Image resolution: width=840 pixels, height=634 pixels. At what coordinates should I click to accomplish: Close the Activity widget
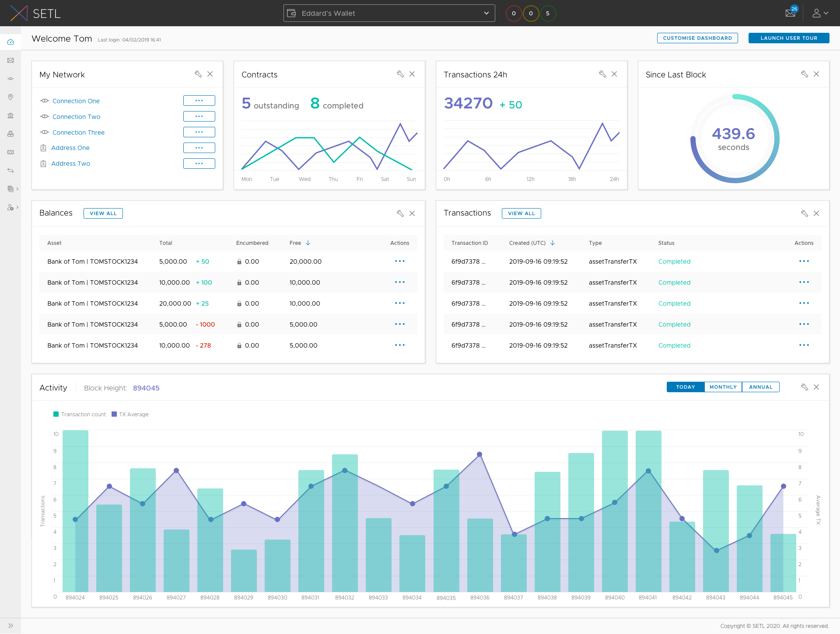point(816,387)
